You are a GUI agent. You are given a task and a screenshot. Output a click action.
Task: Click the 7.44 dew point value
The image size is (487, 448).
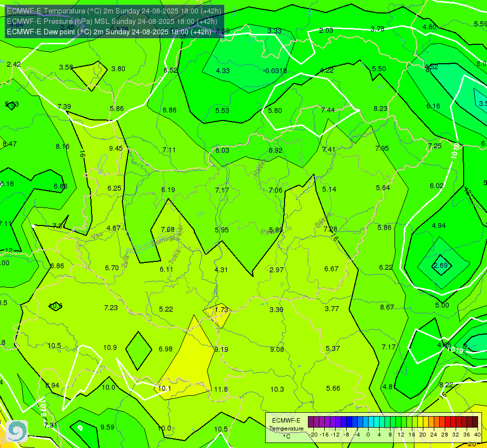(328, 110)
